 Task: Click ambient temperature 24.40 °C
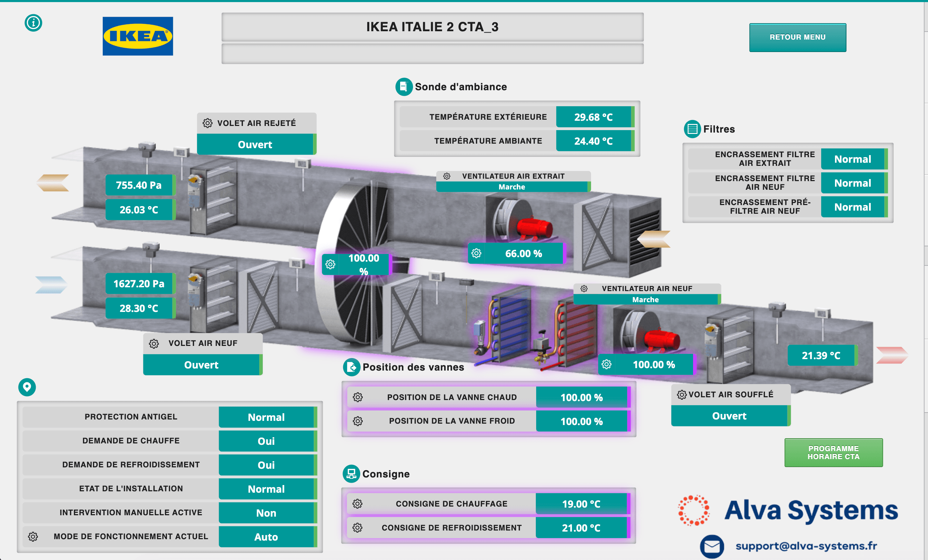[595, 141]
